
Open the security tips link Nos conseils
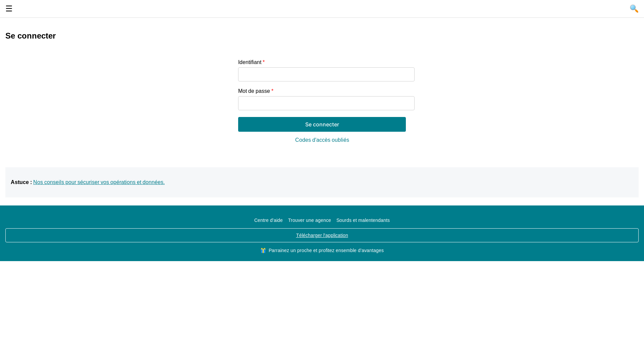pyautogui.click(x=99, y=182)
